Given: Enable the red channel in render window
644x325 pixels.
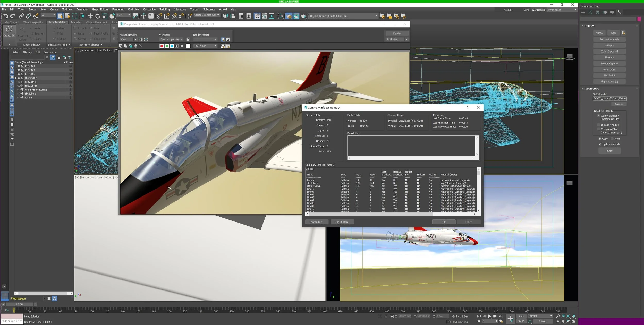Looking at the screenshot, I should coord(162,46).
